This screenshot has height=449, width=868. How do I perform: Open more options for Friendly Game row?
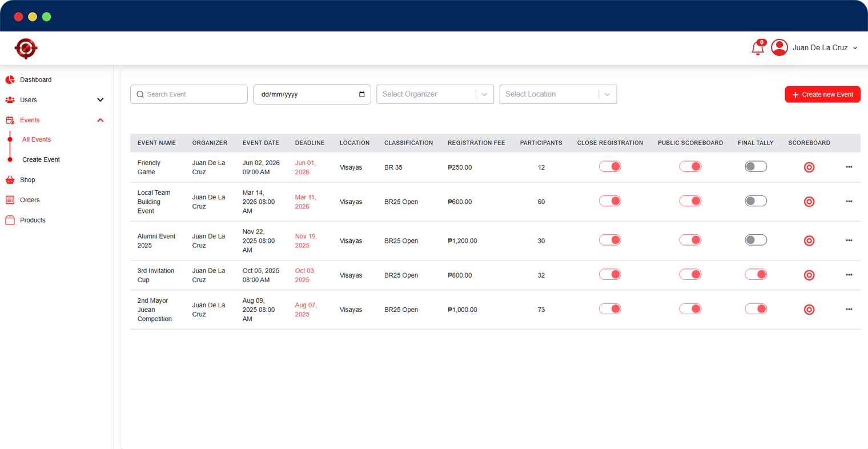tap(849, 167)
